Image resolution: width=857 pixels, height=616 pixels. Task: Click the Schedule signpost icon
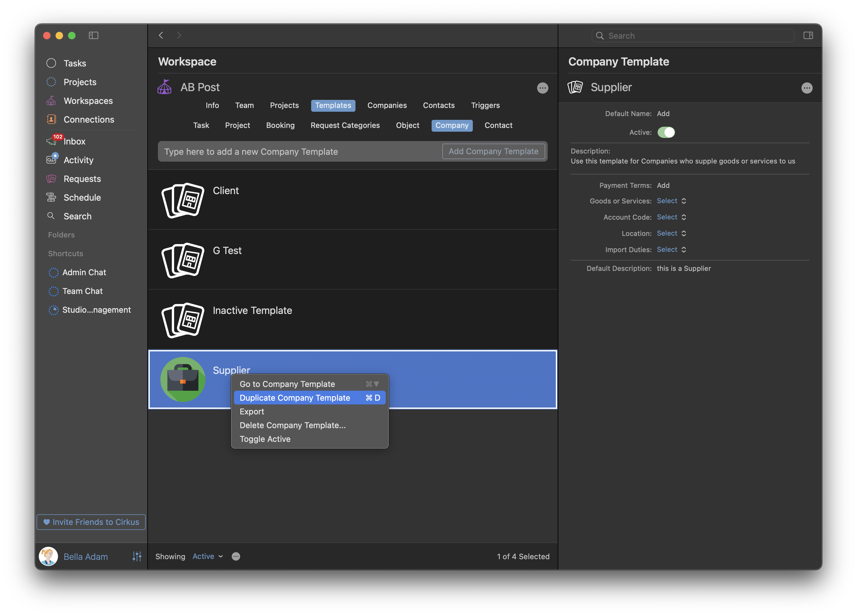pyautogui.click(x=51, y=197)
